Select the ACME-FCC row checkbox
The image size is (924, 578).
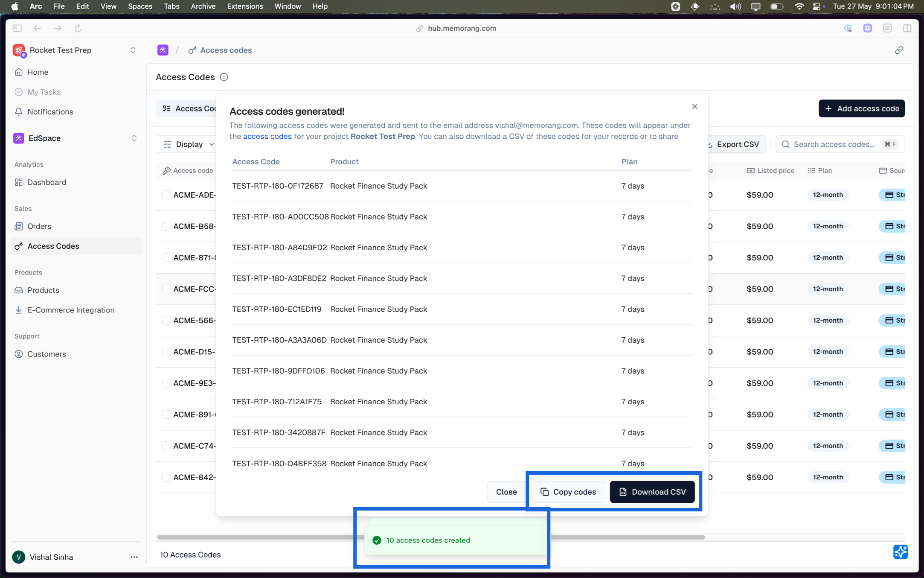(166, 289)
